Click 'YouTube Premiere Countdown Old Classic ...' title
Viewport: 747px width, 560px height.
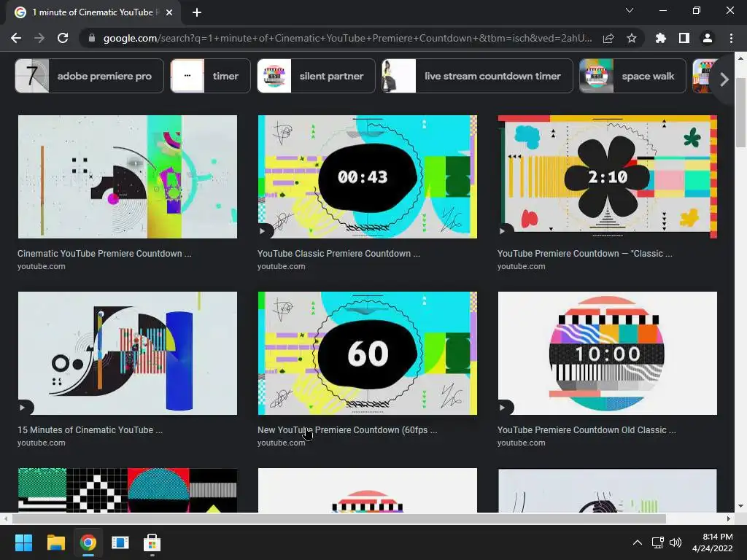587,429
